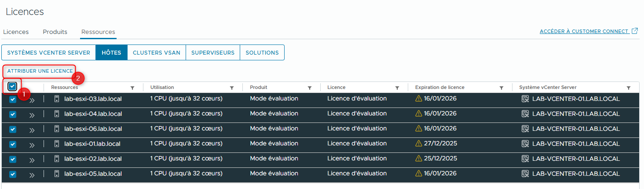Expand row details of lab-esxi-05.lab.local

32,175
